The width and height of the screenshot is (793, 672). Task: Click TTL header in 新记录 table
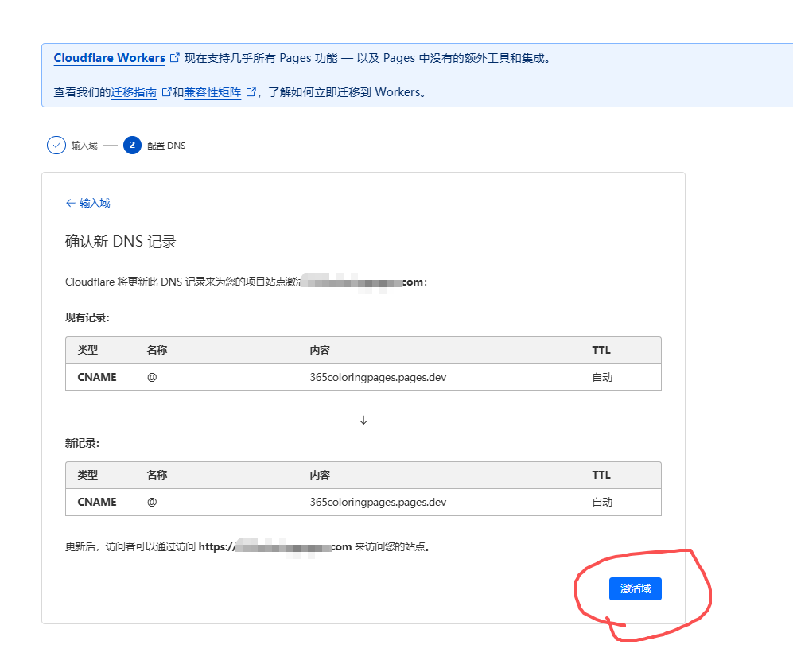601,475
